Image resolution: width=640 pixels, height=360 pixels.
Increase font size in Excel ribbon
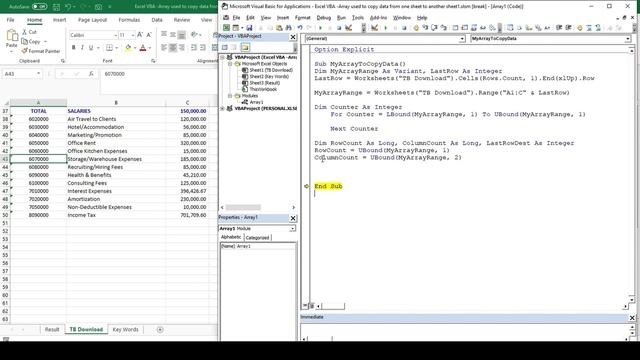coord(140,35)
